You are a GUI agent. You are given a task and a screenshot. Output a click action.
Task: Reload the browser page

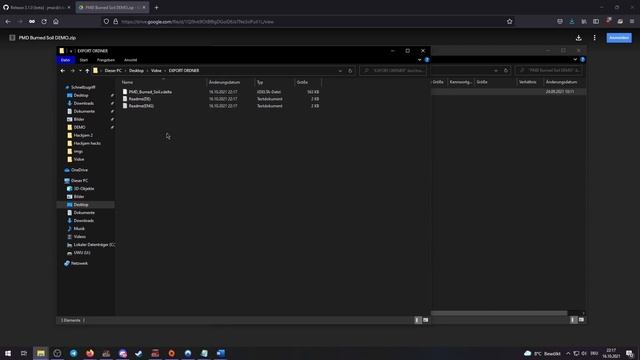44,22
